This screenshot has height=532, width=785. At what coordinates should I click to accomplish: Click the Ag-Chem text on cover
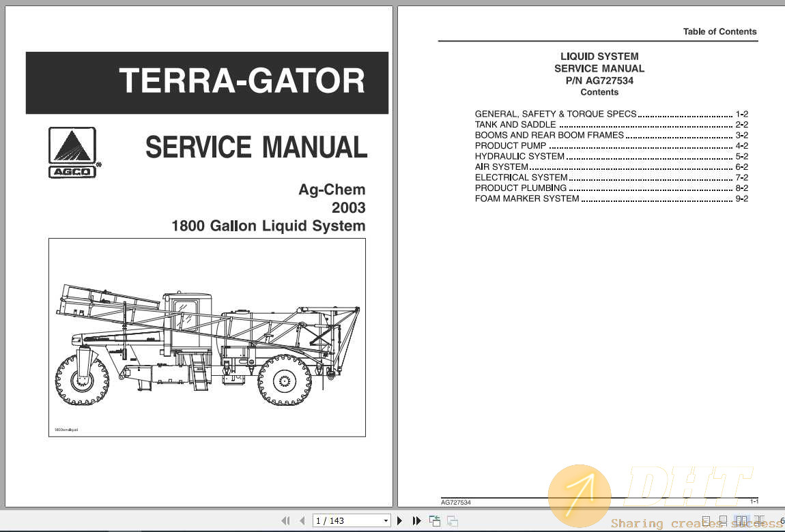[x=332, y=190]
